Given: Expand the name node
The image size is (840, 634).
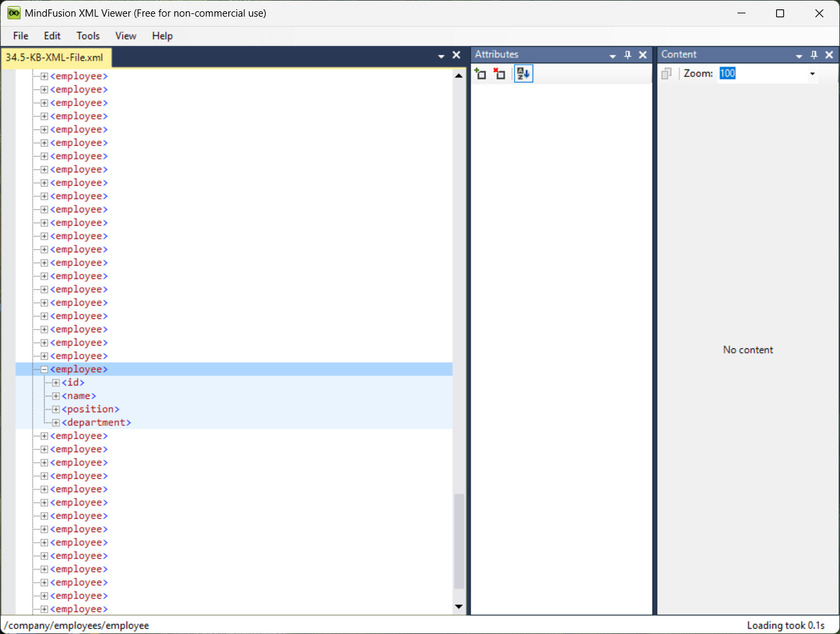Looking at the screenshot, I should (56, 396).
